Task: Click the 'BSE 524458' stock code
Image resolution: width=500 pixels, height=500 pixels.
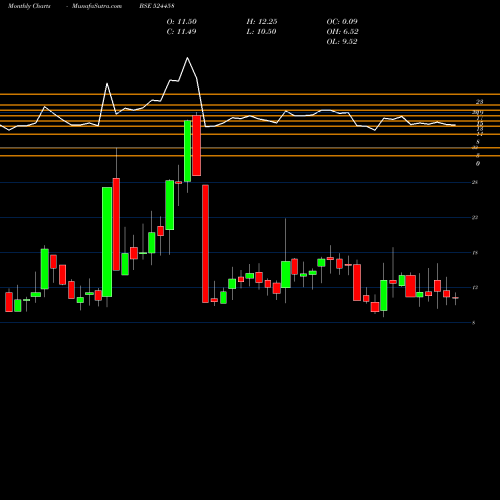Action: click(157, 6)
